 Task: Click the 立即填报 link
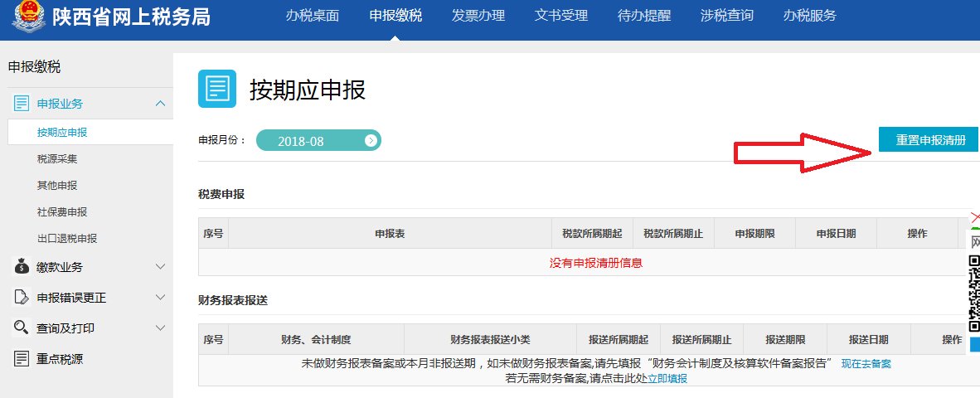pyautogui.click(x=667, y=378)
